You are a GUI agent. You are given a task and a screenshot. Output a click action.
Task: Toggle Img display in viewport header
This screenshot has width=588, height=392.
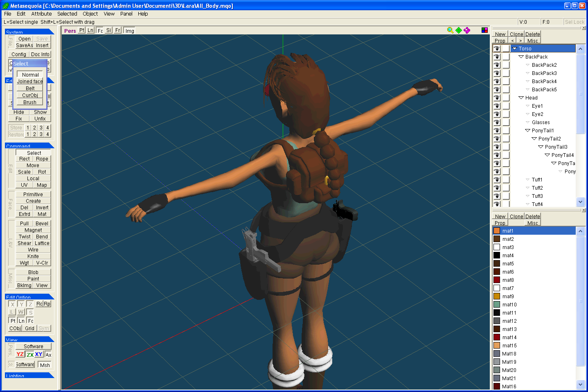[x=130, y=30]
